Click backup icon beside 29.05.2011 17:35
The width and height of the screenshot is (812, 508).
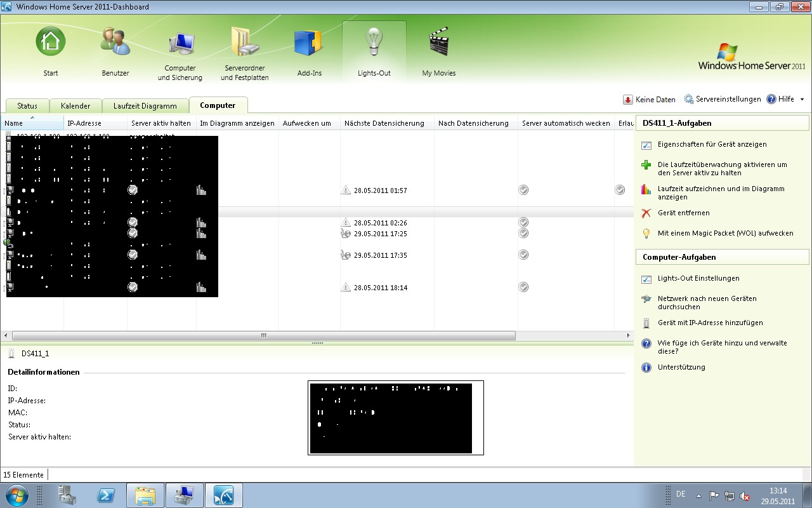pos(346,255)
